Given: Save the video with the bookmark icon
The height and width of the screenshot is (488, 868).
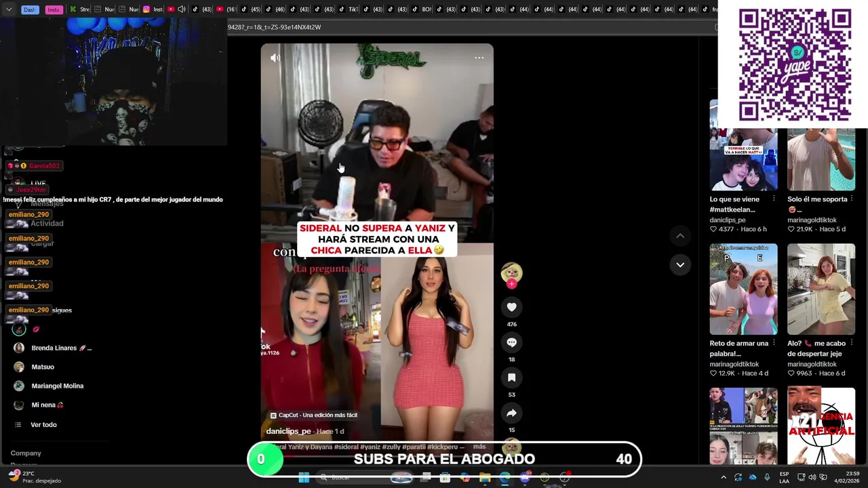Looking at the screenshot, I should point(511,378).
